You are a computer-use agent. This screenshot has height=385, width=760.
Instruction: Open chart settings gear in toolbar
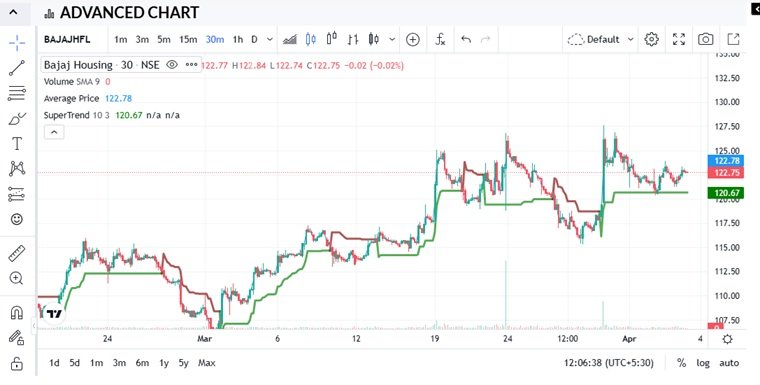point(651,39)
